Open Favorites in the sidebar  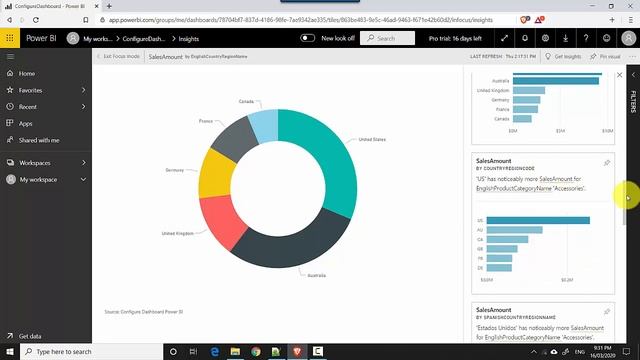30,90
